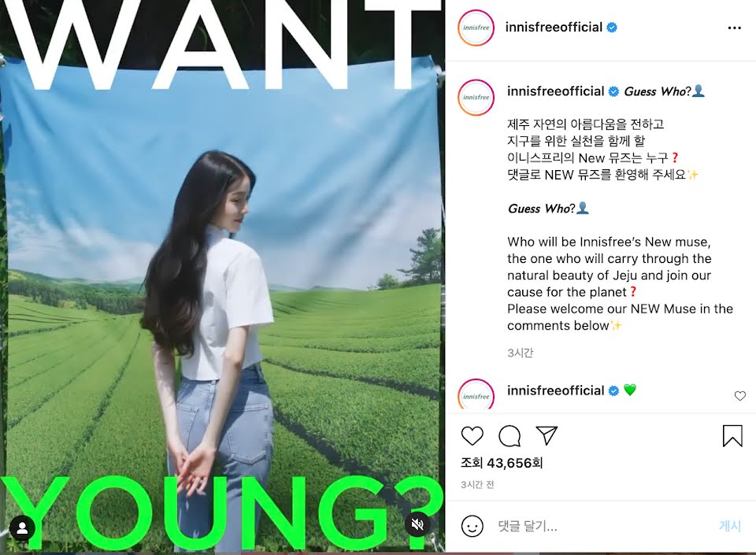This screenshot has height=555, width=756.
Task: Share the post via paper plane icon
Action: tap(547, 435)
